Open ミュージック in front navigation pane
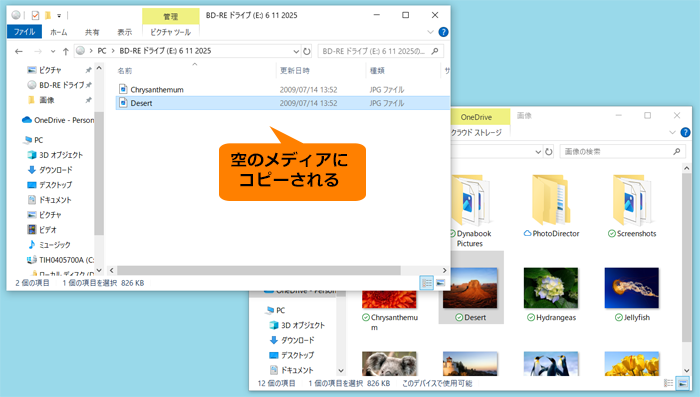 [49, 245]
